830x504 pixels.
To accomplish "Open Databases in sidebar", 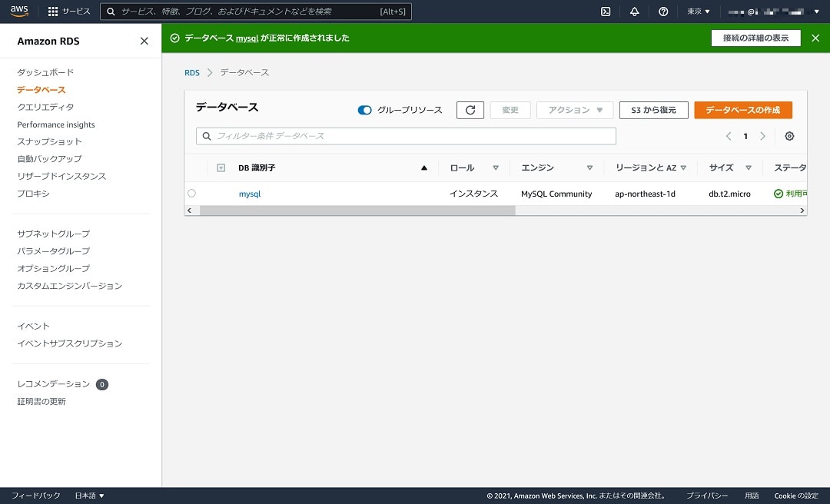I will click(x=41, y=89).
